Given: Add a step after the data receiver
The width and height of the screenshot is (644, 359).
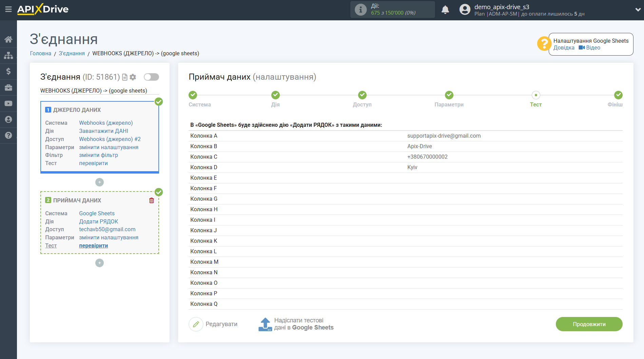Looking at the screenshot, I should click(x=99, y=263).
